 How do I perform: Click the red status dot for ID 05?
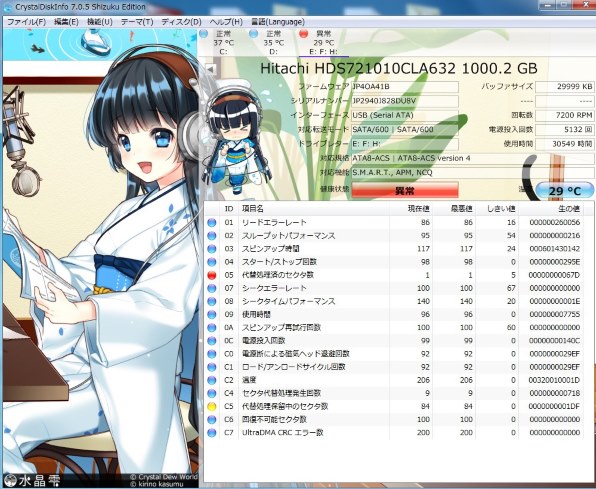point(212,275)
